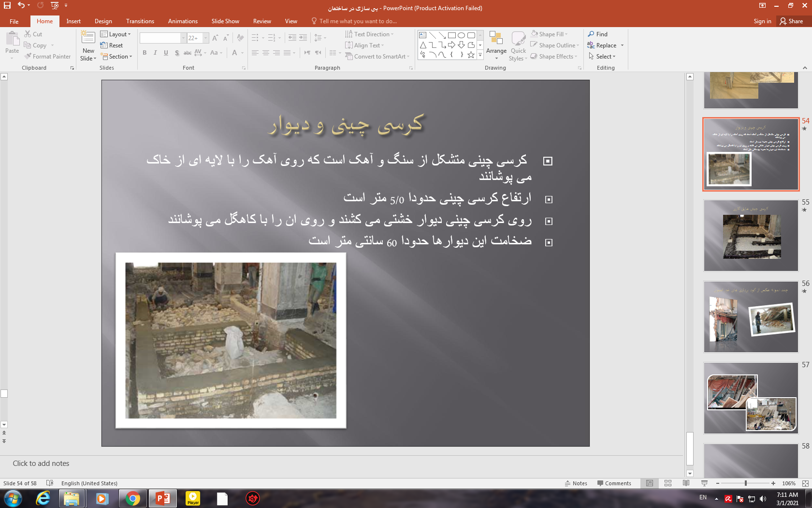Open the font size combo box
This screenshot has width=812, height=508.
tap(198, 38)
